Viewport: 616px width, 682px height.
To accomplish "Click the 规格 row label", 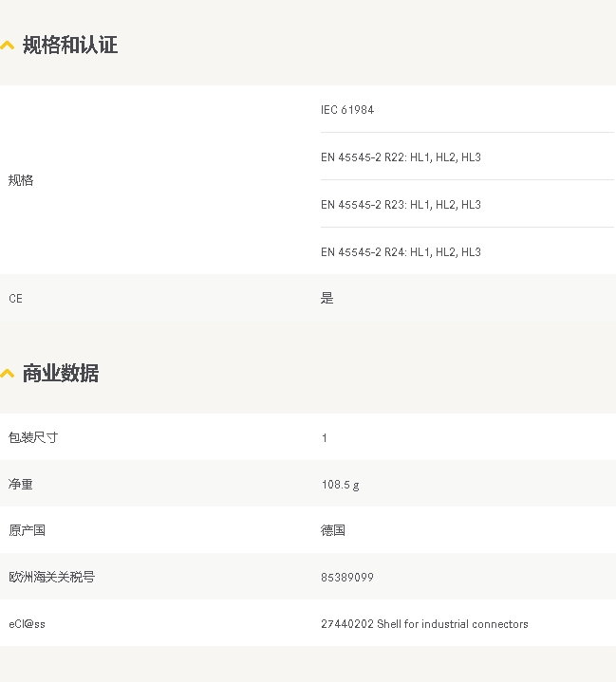I will click(x=21, y=180).
